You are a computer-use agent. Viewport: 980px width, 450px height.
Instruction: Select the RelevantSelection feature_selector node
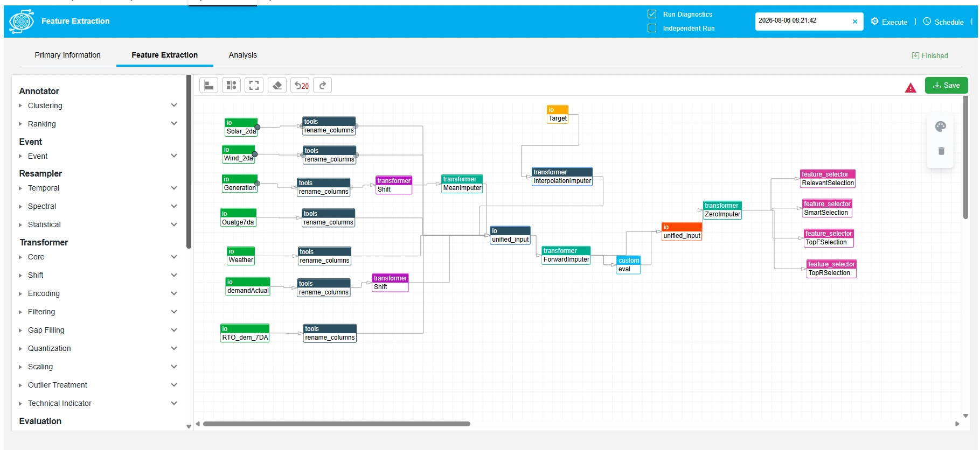pyautogui.click(x=828, y=179)
